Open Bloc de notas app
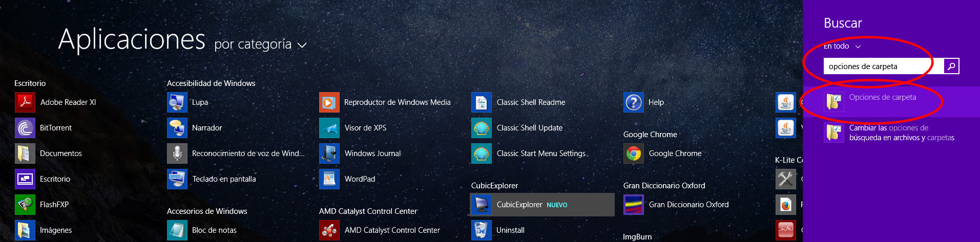The width and height of the screenshot is (980, 242). 177,230
